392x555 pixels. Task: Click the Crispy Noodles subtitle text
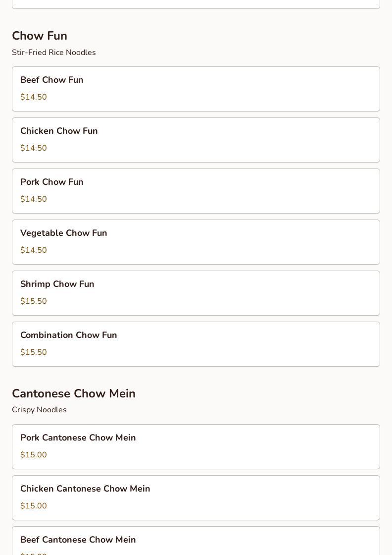[39, 410]
